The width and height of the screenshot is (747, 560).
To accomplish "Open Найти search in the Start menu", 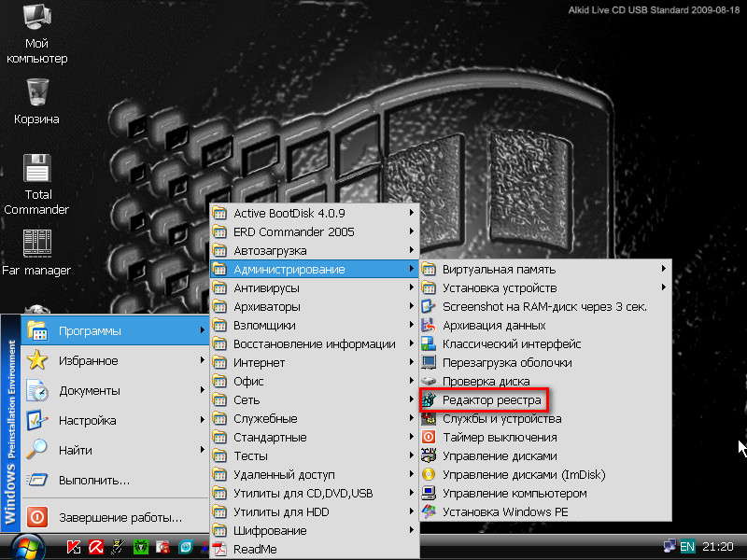I will coord(115,450).
